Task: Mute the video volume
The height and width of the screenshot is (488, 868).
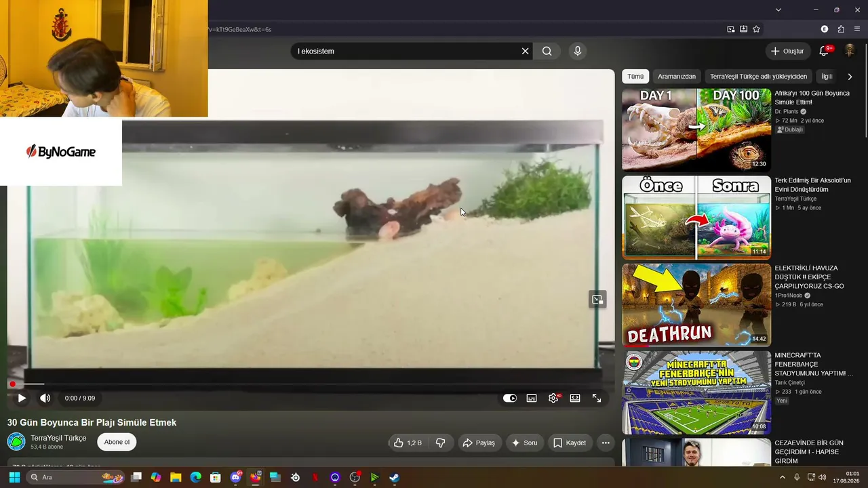Action: pyautogui.click(x=45, y=398)
